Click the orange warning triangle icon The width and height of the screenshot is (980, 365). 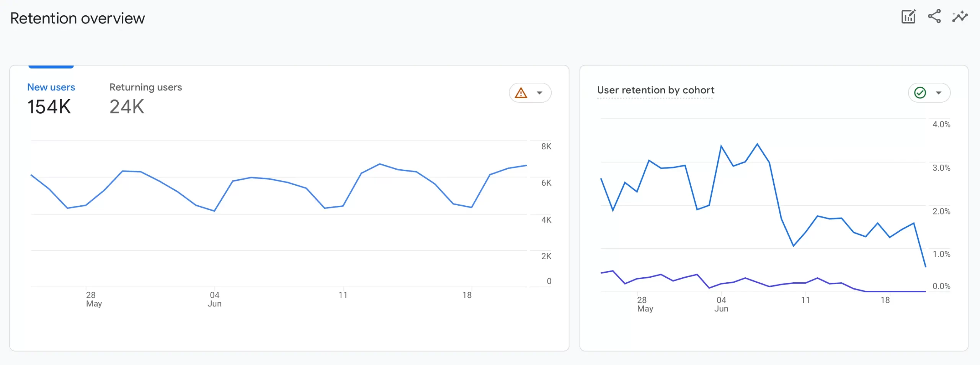point(521,93)
